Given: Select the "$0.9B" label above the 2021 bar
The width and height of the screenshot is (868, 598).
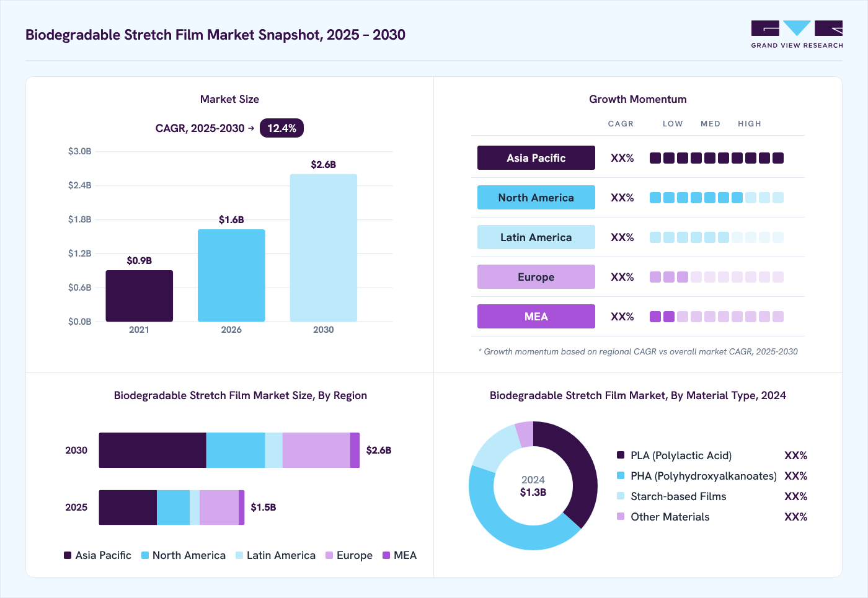Looking at the screenshot, I should coord(139,261).
